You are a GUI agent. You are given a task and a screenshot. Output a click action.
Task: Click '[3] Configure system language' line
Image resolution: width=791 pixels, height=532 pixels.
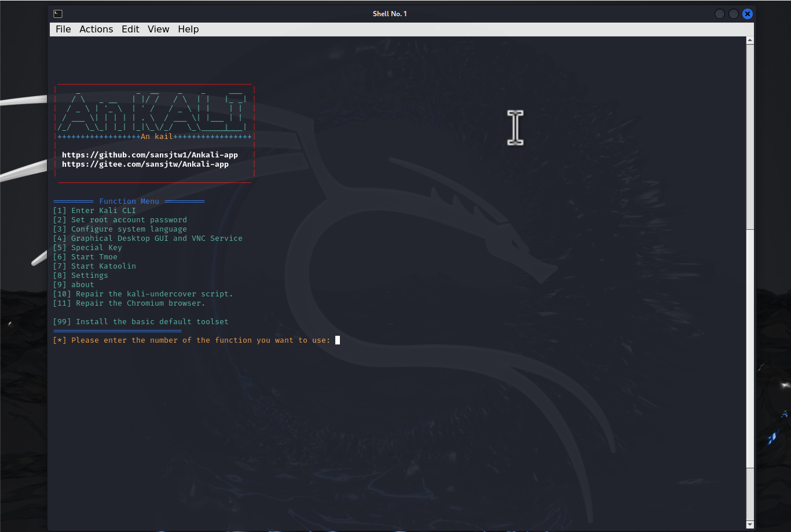[120, 229]
